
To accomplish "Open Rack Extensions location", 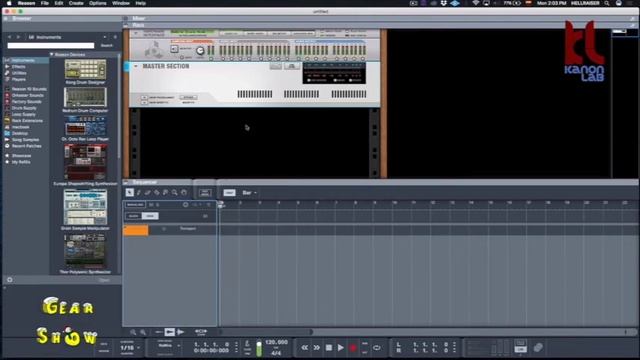I will [27, 121].
